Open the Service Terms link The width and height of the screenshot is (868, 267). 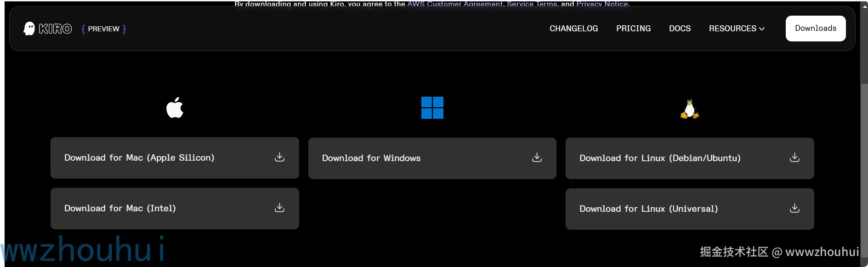(x=532, y=4)
